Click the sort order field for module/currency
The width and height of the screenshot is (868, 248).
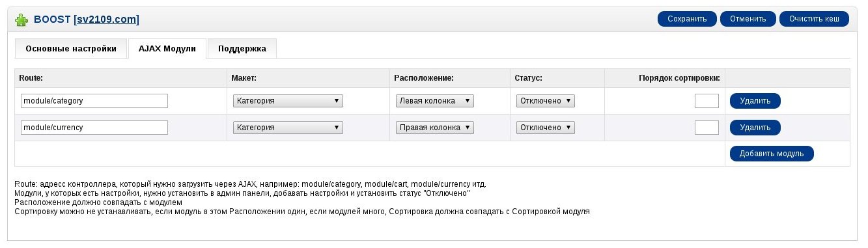pyautogui.click(x=707, y=128)
